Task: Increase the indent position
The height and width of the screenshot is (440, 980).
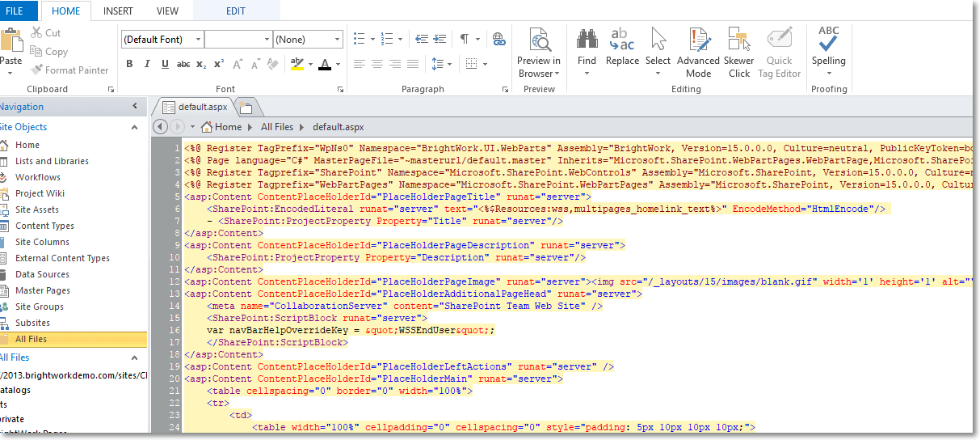Action: point(440,39)
